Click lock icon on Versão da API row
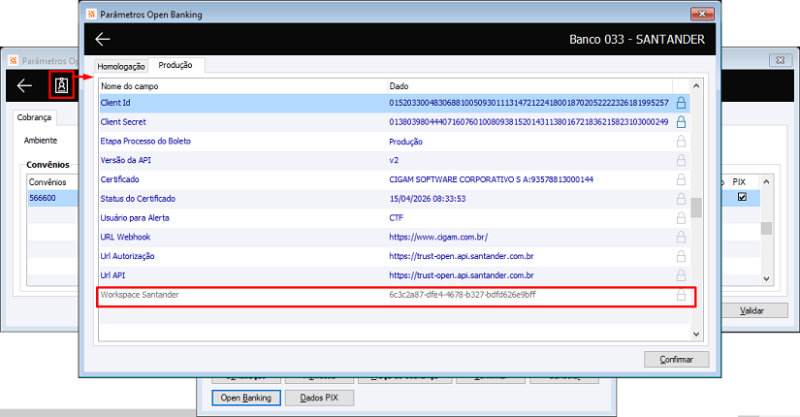 click(x=681, y=160)
